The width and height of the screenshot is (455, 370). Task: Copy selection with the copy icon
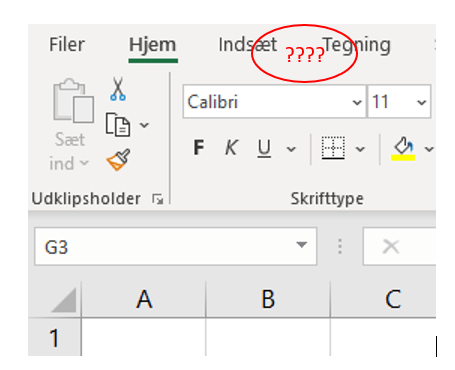tap(118, 125)
